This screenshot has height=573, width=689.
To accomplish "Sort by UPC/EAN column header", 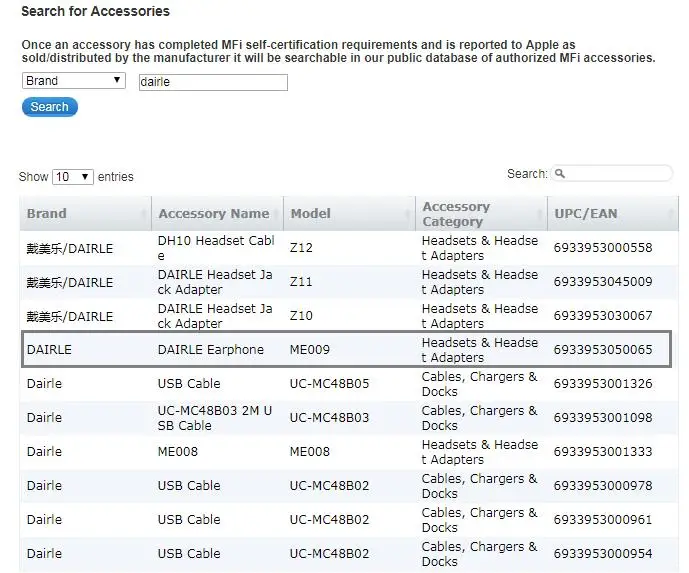I will [613, 214].
